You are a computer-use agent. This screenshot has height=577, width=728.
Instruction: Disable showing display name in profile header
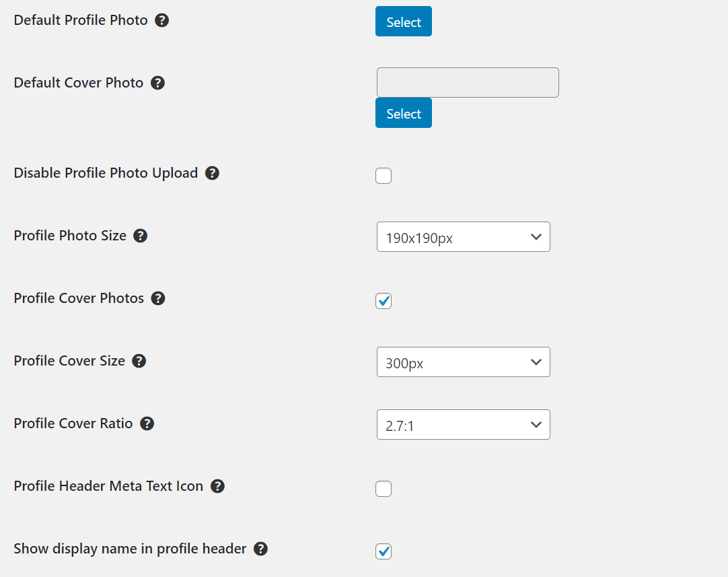384,551
